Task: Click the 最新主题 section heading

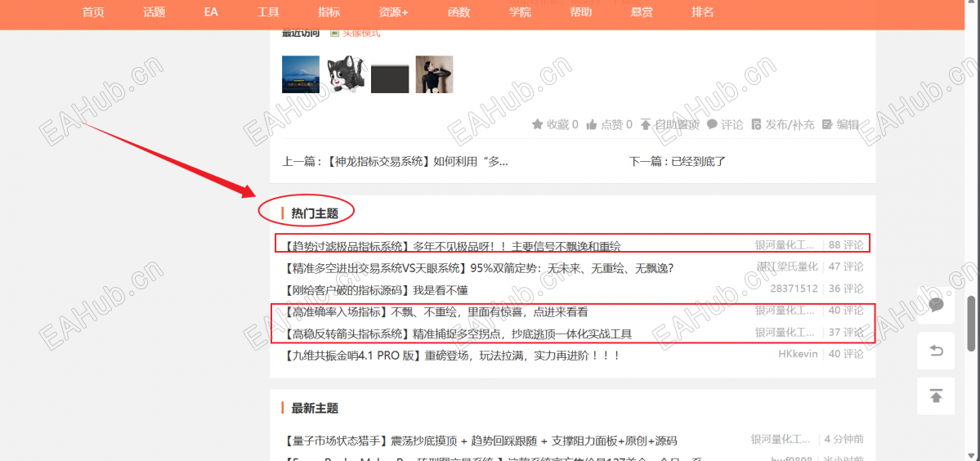Action: pyautogui.click(x=315, y=409)
